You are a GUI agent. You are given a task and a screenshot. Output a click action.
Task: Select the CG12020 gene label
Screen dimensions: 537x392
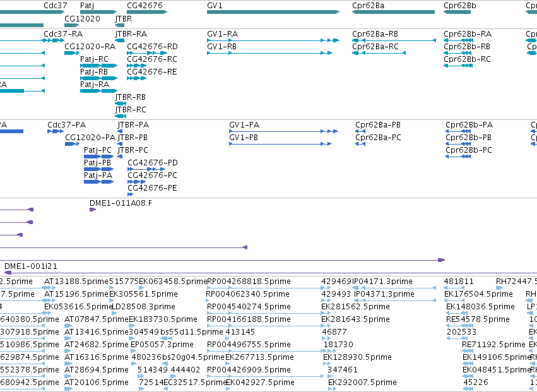(x=82, y=18)
